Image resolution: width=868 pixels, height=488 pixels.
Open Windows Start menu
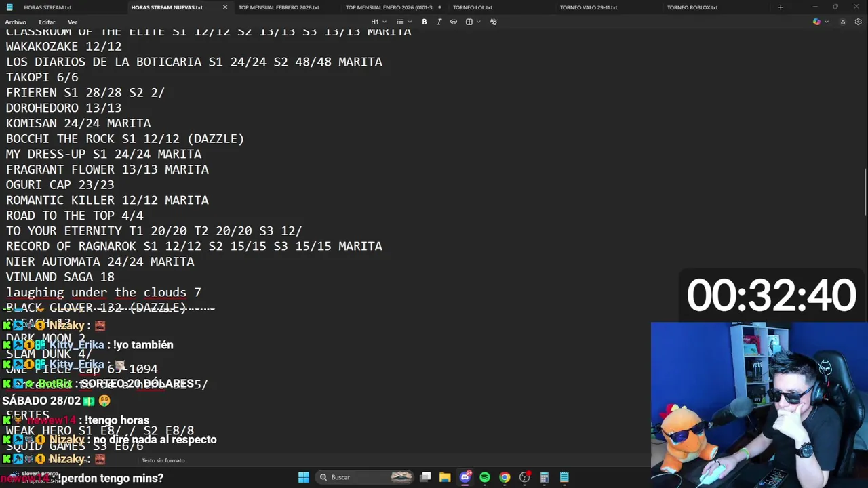[304, 477]
